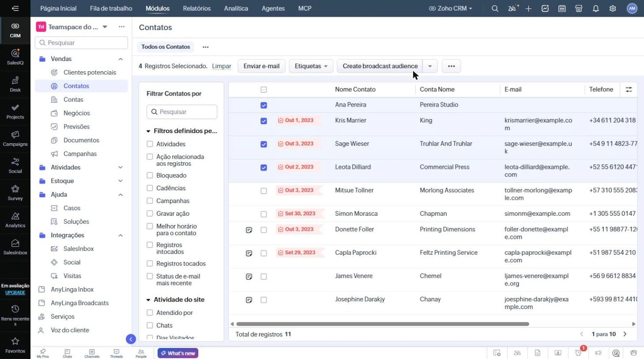Viewport: 644px width, 359px height.
Task: Click the UPGRADE link
Action: click(x=15, y=293)
